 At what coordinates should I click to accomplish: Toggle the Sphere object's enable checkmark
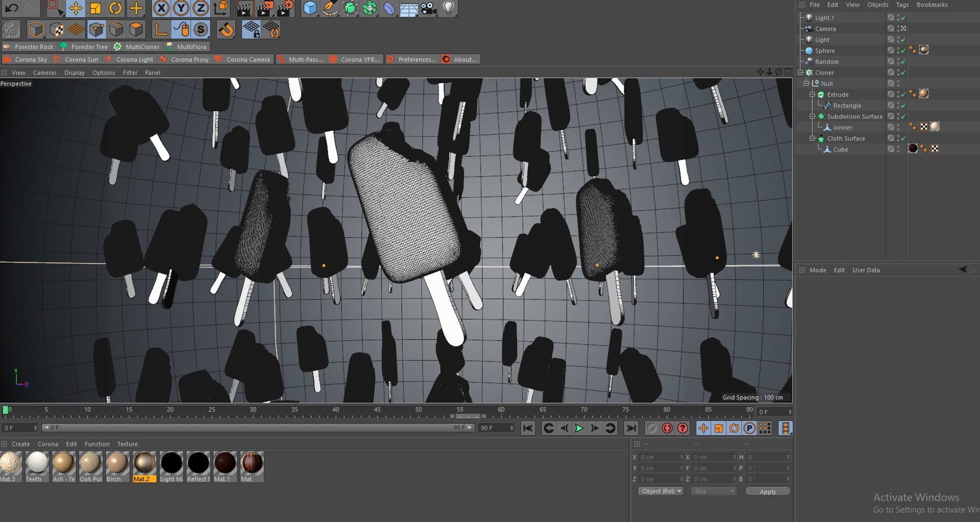click(x=903, y=50)
